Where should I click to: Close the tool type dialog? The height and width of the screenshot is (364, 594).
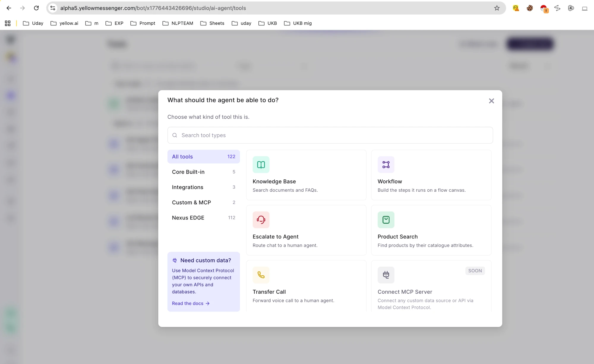click(x=491, y=101)
